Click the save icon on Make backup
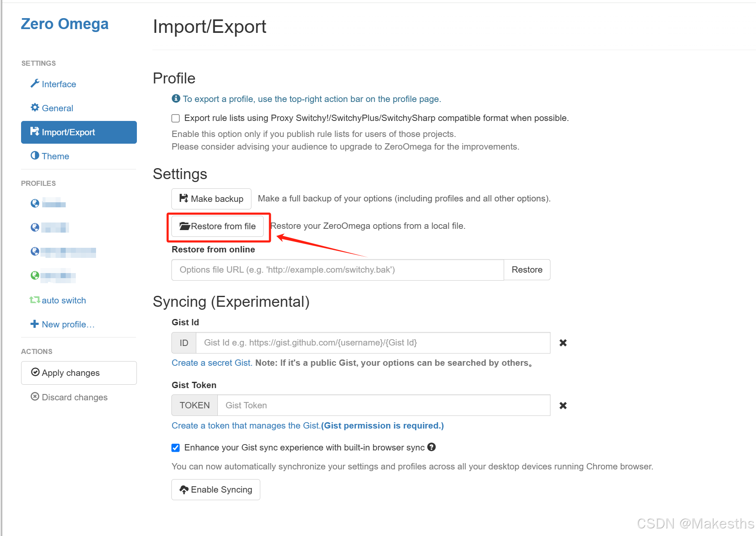Viewport: 756px width, 536px height. click(x=184, y=198)
